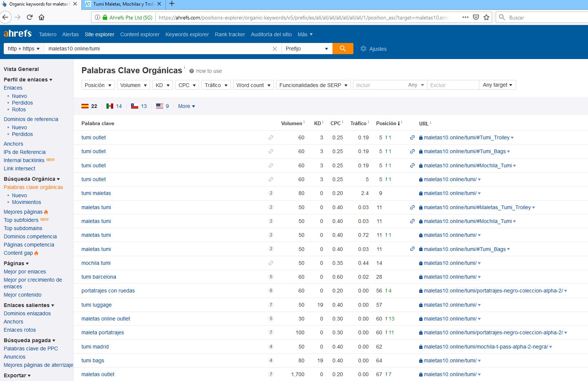Select the Mexico flag with 14 keywords

coord(114,106)
